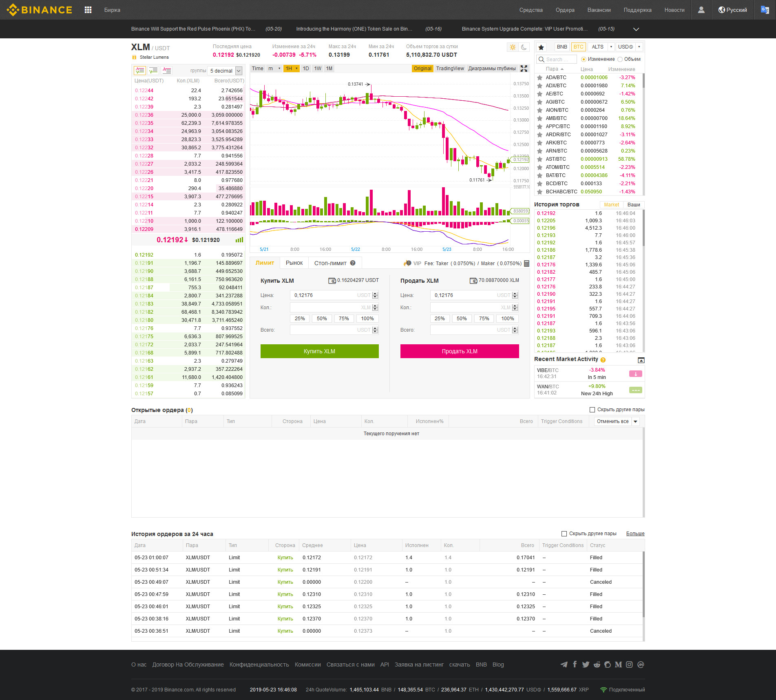Switch to dark theme moon icon
The width and height of the screenshot is (776, 700).
tap(524, 47)
